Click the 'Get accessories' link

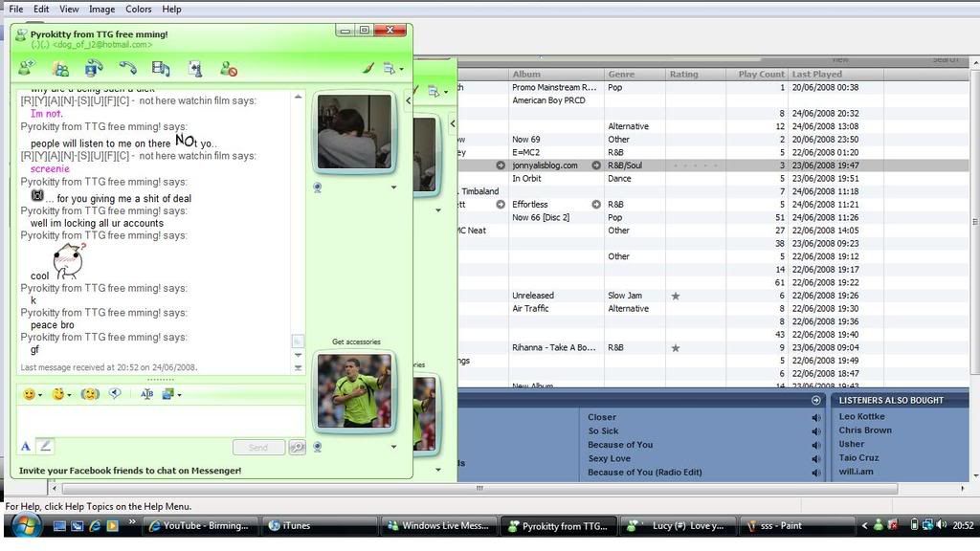(x=356, y=342)
